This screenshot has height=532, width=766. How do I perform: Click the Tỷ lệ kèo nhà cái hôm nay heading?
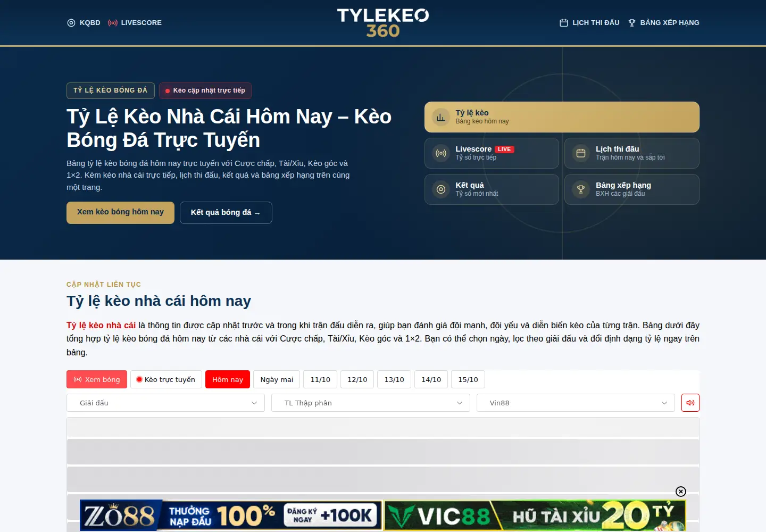pos(159,301)
